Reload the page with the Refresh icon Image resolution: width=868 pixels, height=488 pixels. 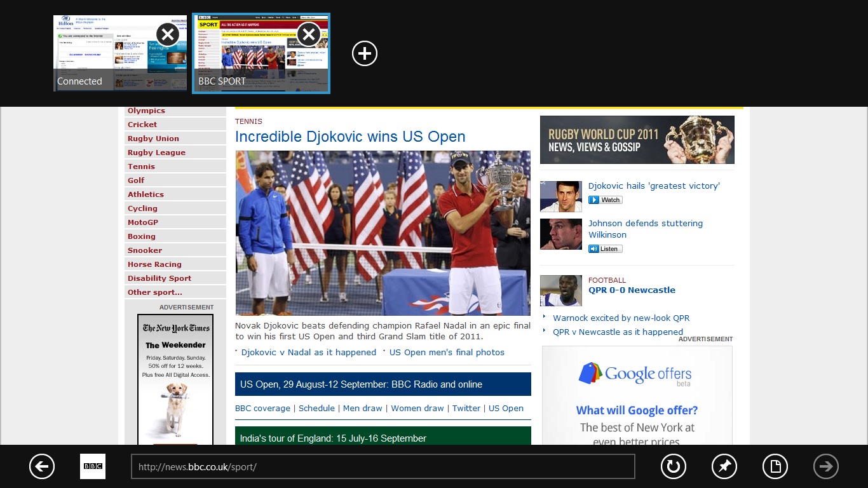pyautogui.click(x=674, y=466)
